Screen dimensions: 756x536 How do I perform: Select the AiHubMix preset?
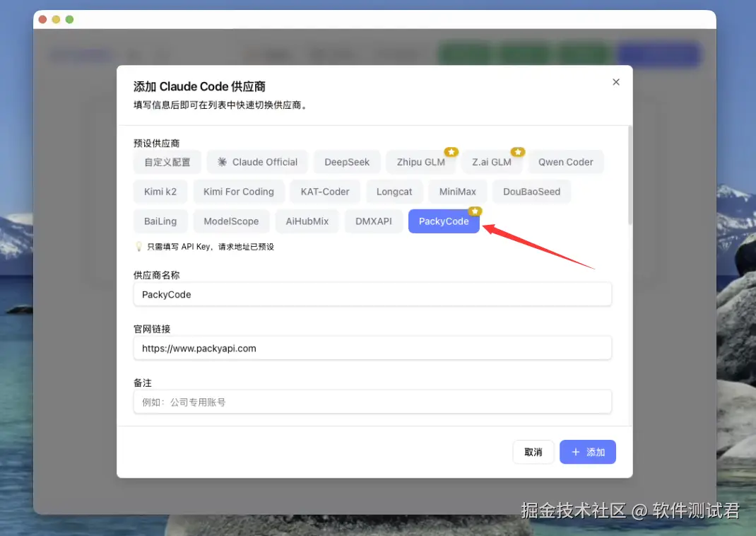click(307, 221)
